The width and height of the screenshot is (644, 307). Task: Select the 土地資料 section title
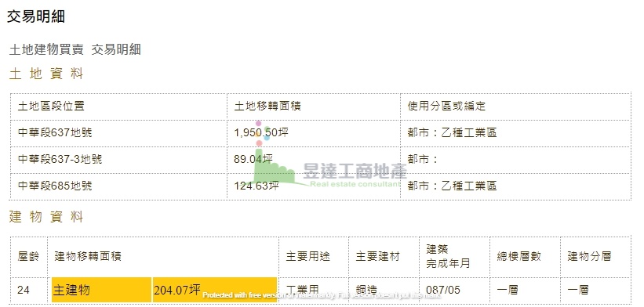click(x=46, y=74)
